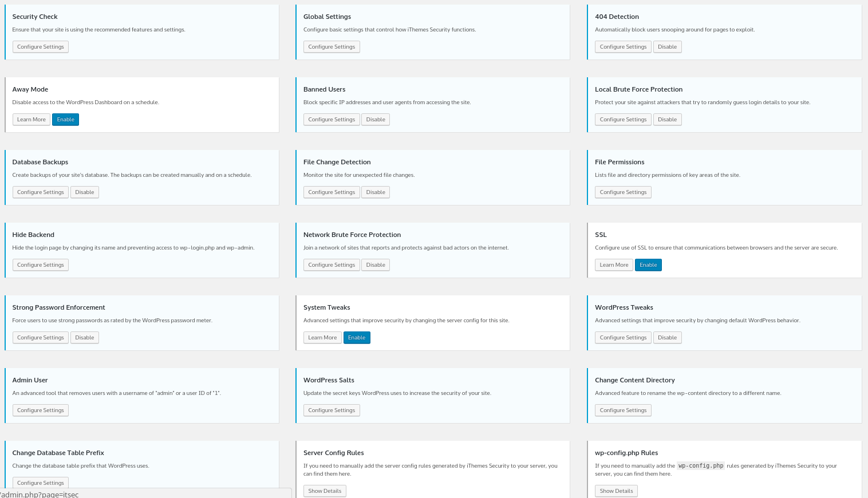Show Details for Server Config Rules
The width and height of the screenshot is (868, 498).
(325, 491)
